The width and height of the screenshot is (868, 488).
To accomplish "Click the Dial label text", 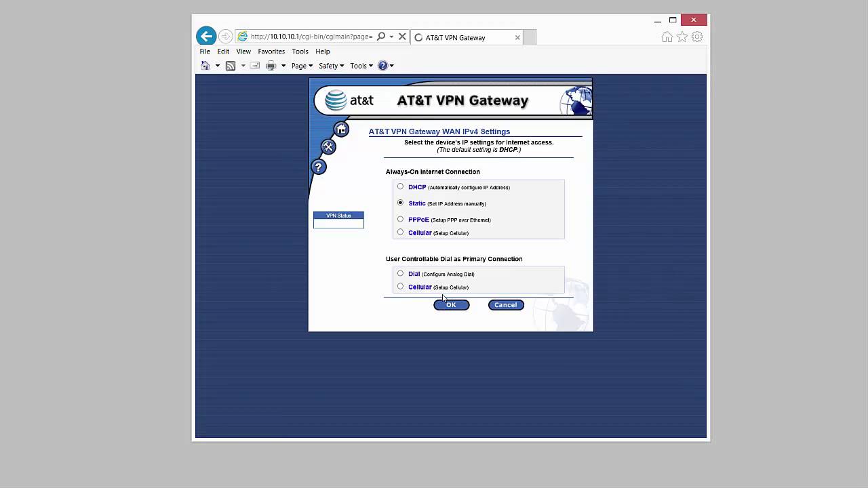I will 414,274.
